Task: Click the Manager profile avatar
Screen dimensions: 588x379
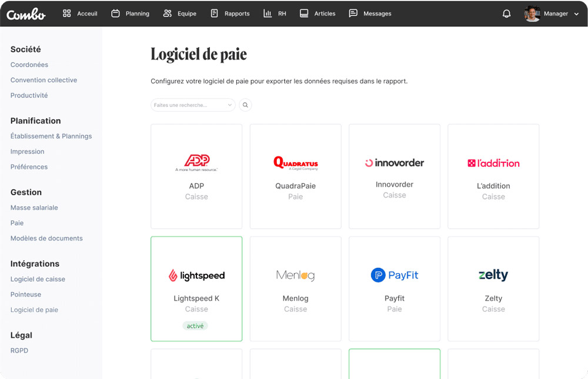Action: pyautogui.click(x=532, y=14)
